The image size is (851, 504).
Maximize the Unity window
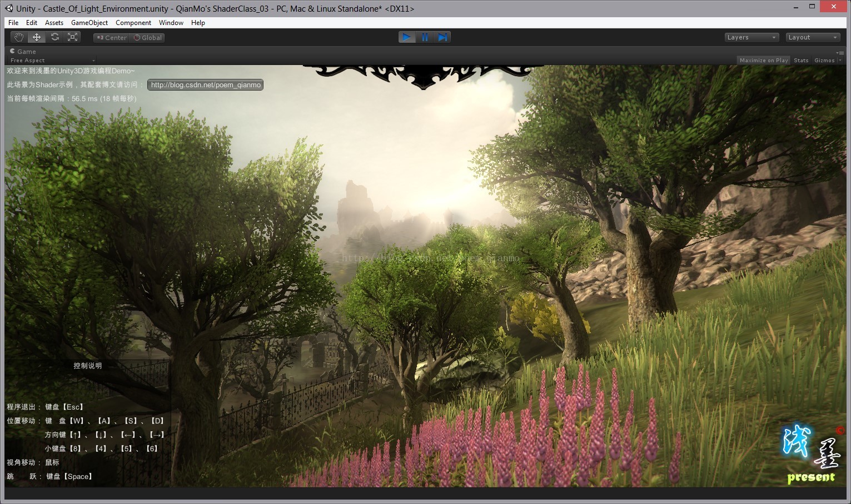812,7
